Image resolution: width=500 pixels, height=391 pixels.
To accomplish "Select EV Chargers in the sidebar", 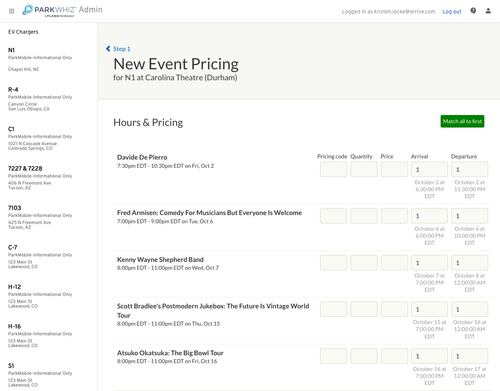I will click(x=23, y=32).
